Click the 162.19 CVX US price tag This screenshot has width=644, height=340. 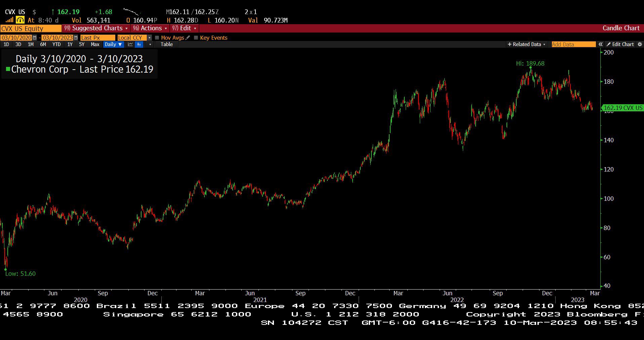pyautogui.click(x=622, y=108)
